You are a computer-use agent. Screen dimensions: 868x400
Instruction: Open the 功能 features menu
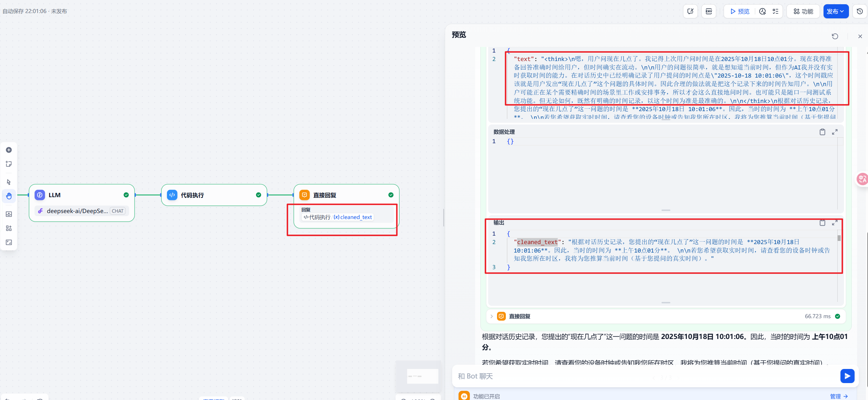pos(803,11)
